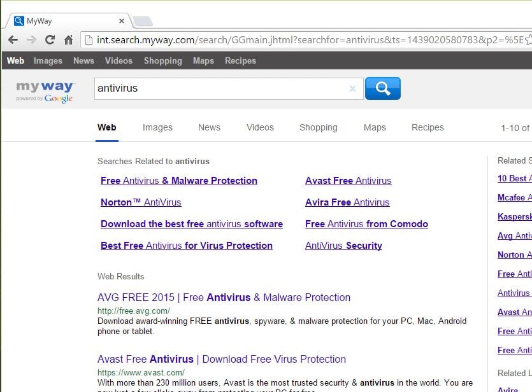Click the blue magnifier search button
Viewport: 532px width, 392px height.
click(382, 88)
